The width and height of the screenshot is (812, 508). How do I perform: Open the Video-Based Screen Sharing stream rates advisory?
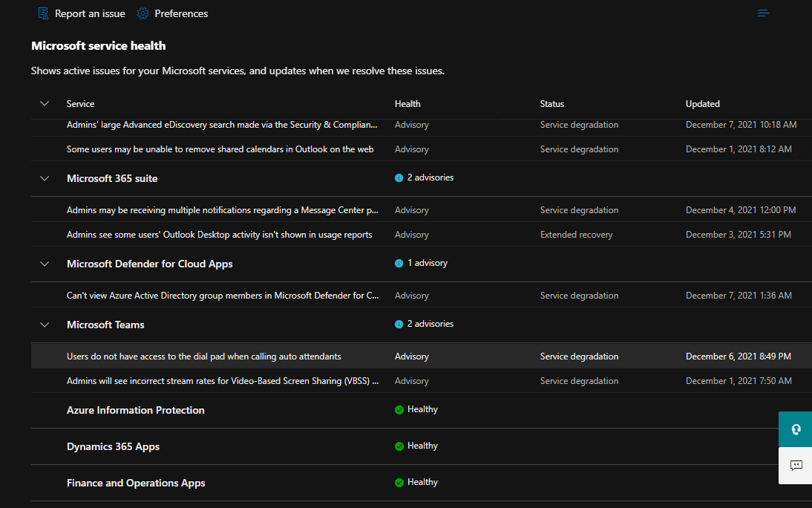coord(223,381)
